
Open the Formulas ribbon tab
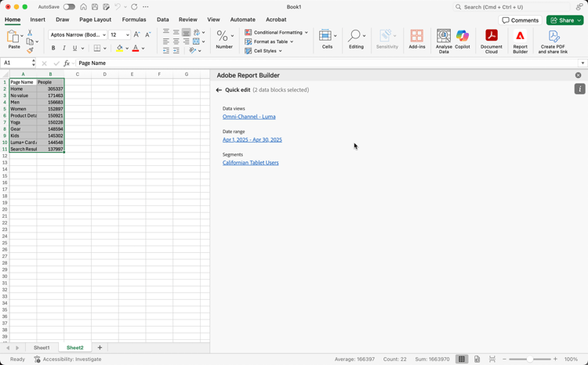pos(134,20)
